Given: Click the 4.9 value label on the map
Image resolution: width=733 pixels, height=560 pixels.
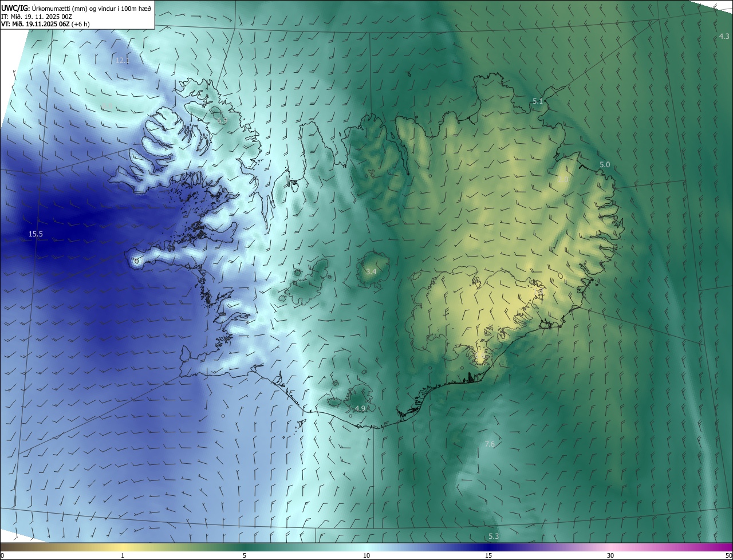Looking at the screenshot, I should click(x=360, y=408).
